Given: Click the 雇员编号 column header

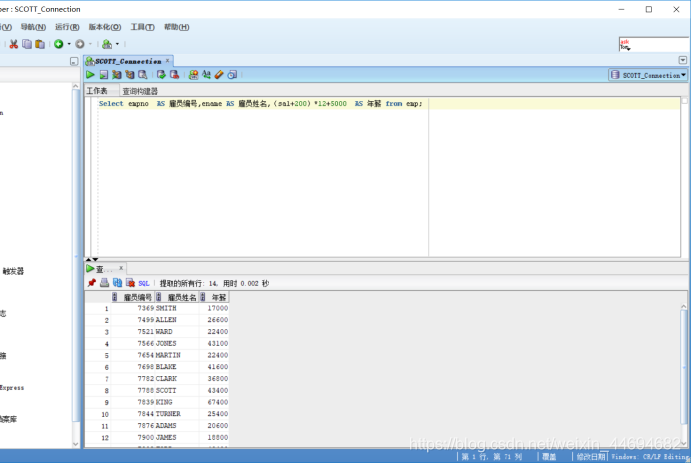Looking at the screenshot, I should (132, 297).
